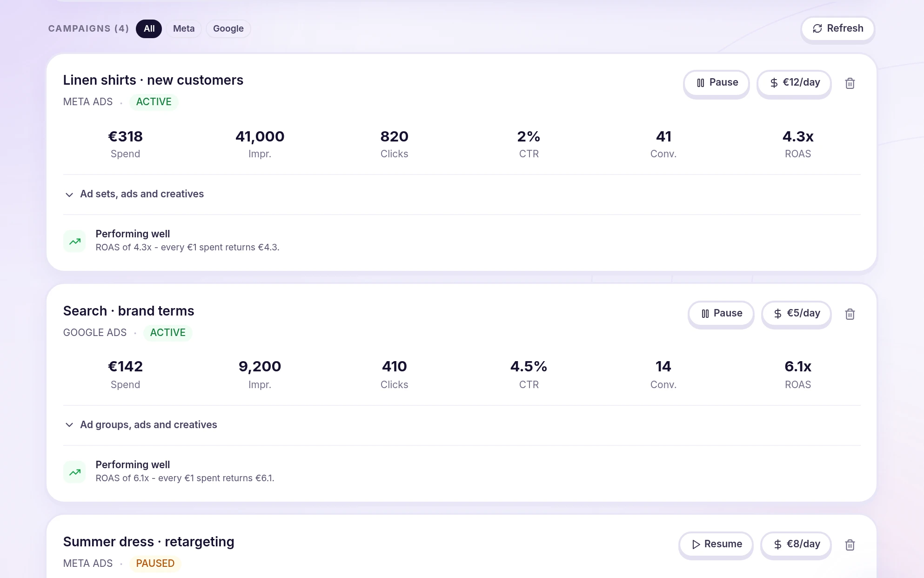
Task: Refresh the campaigns list
Action: (x=837, y=29)
